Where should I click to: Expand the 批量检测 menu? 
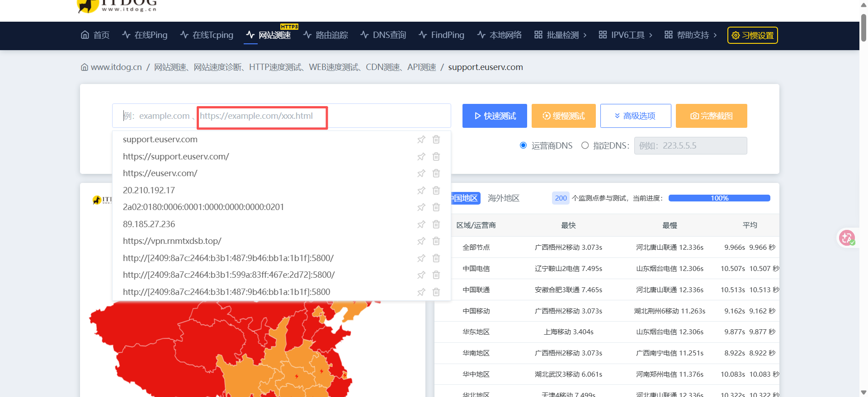(x=561, y=35)
